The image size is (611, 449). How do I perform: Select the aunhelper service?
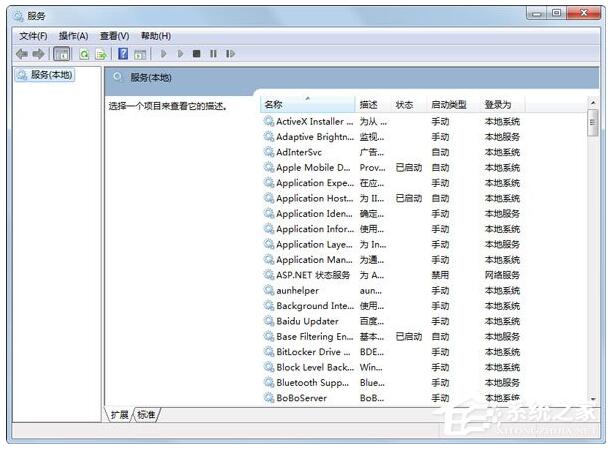pos(392,291)
